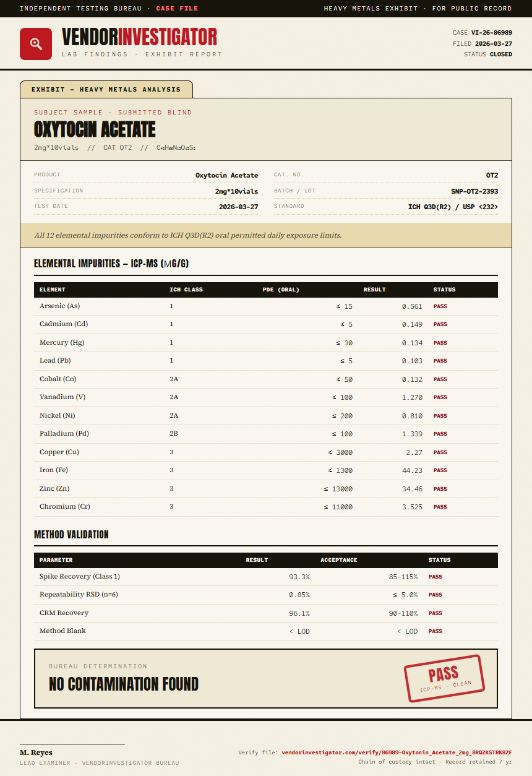
Task: Click the PARAMETER column header
Action: coord(56,560)
